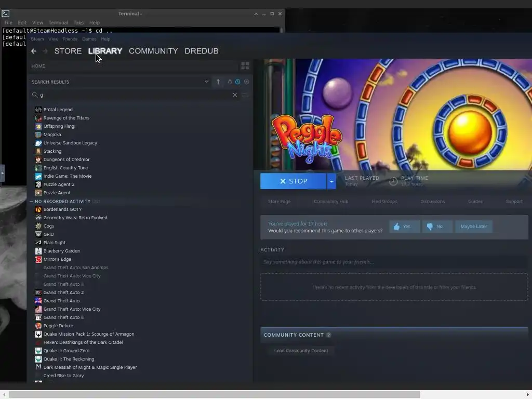Open the dropdown arrow next to STOP
Image resolution: width=532 pixels, height=399 pixels.
click(x=331, y=181)
